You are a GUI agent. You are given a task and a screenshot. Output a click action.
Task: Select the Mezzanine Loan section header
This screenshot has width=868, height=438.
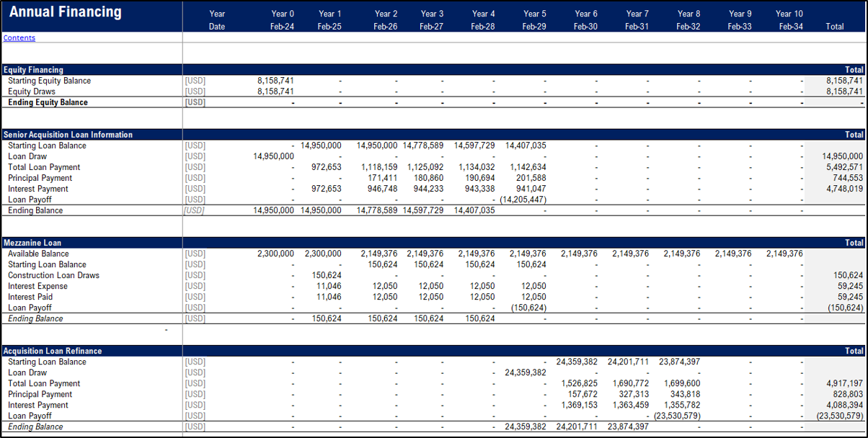(32, 243)
